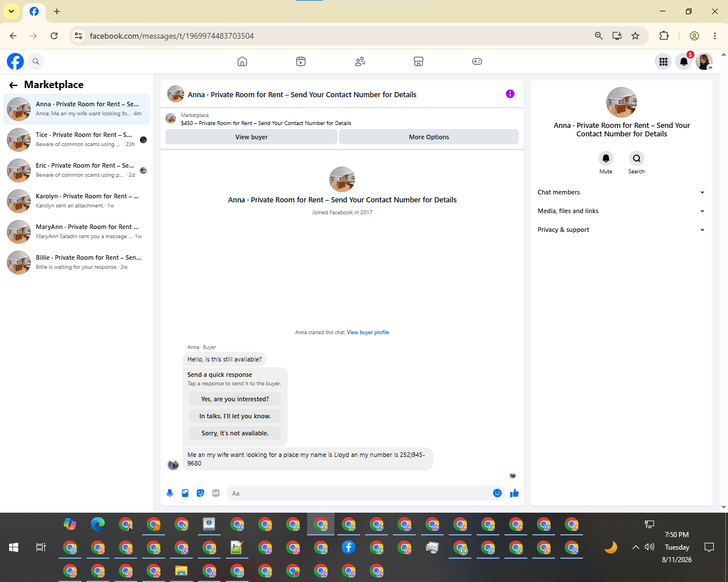This screenshot has width=728, height=582.
Task: Send a thumbs-up like
Action: click(x=515, y=493)
